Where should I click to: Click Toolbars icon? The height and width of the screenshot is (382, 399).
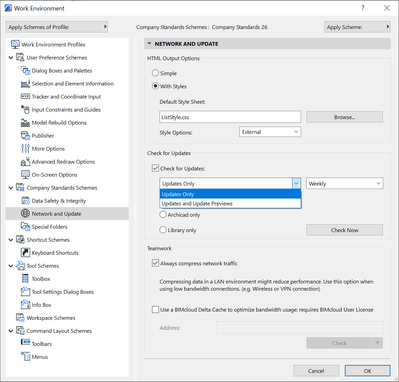click(25, 342)
